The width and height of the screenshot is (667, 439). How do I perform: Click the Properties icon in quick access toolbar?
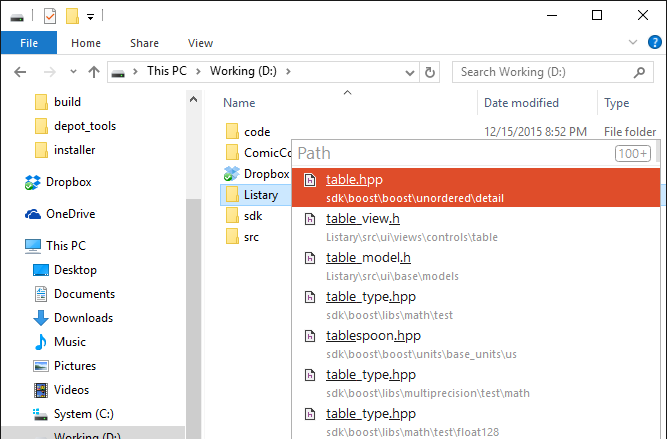[x=50, y=16]
